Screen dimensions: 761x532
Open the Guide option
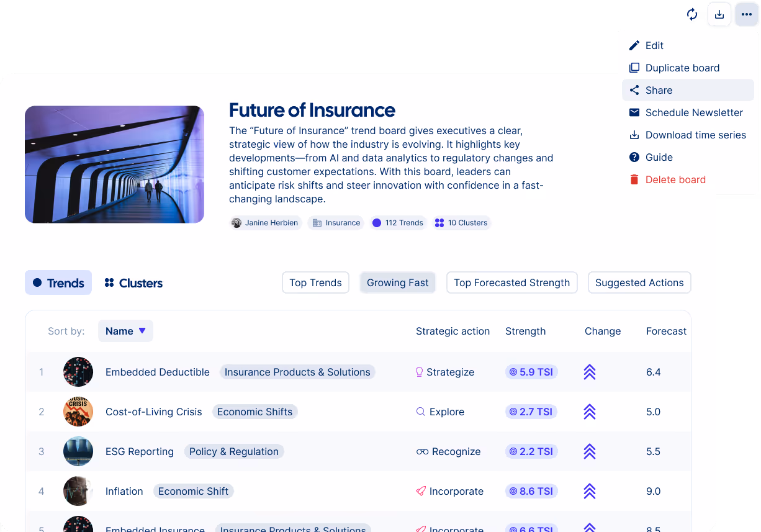[x=657, y=157]
